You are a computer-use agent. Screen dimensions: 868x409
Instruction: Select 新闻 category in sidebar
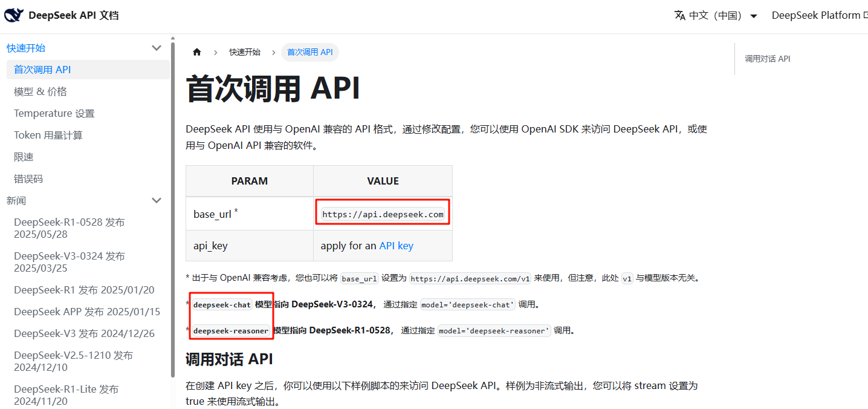point(16,200)
